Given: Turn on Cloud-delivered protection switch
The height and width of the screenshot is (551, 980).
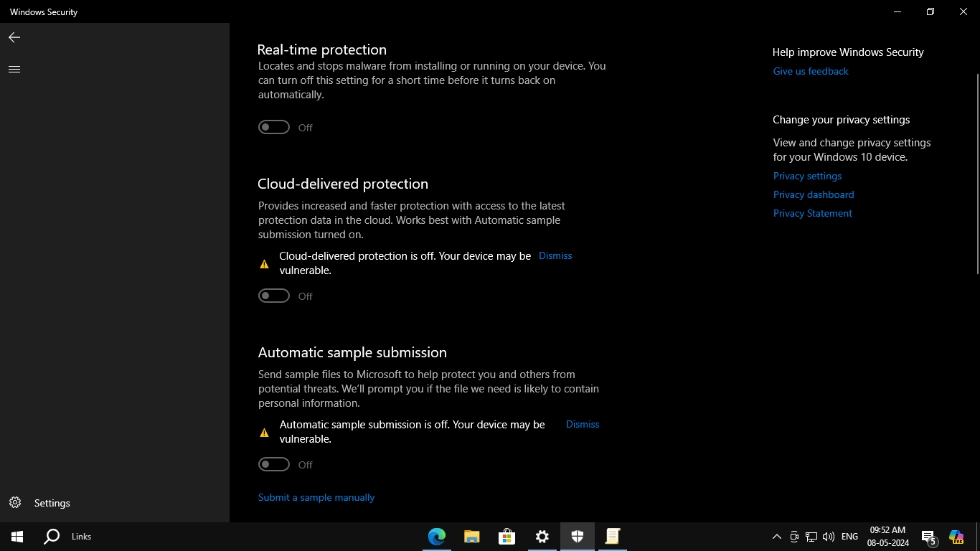Looking at the screenshot, I should pos(274,296).
